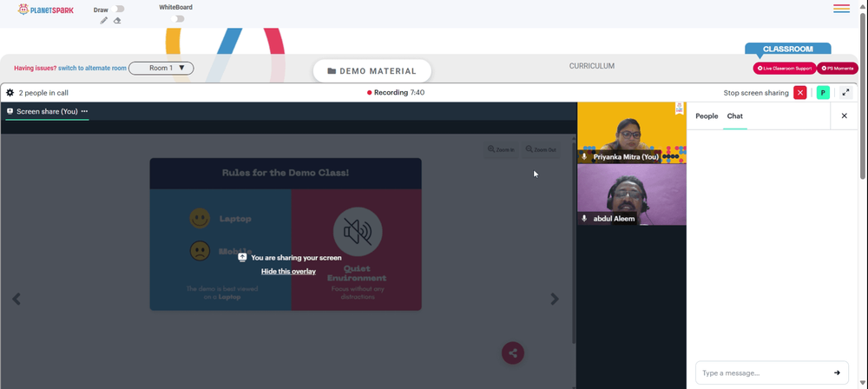Click the folder icon in Demo Material
The image size is (868, 389).
coord(332,71)
